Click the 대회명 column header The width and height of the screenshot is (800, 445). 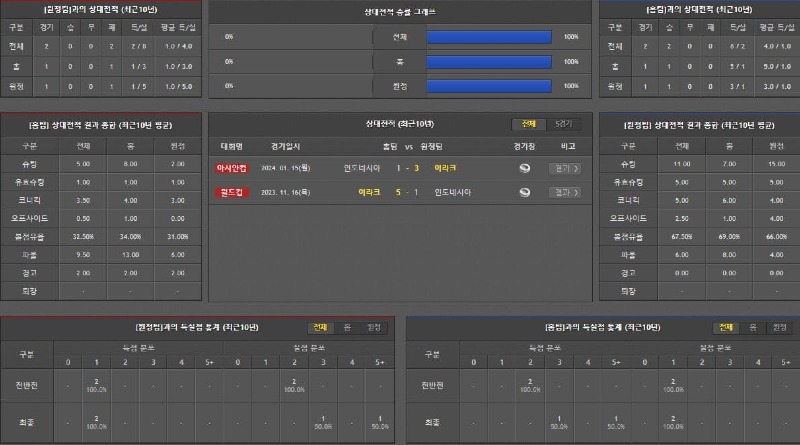coord(232,146)
